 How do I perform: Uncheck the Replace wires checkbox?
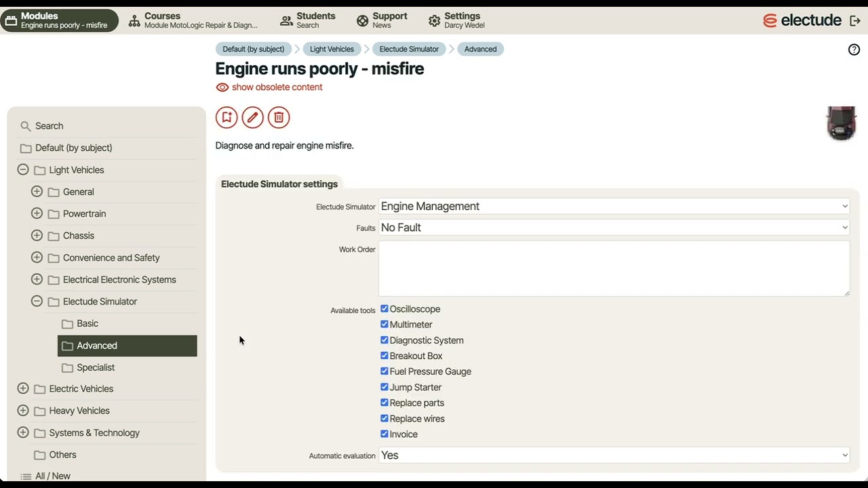[384, 418]
